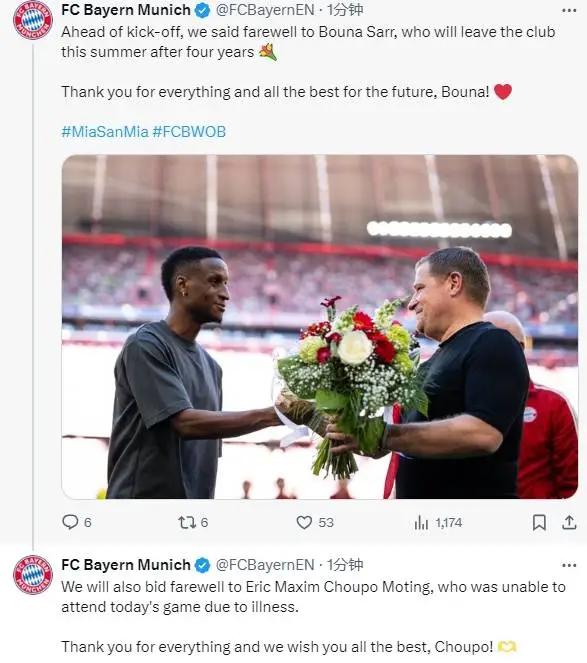Like the Bouna Sarr farewell tweet
This screenshot has width=587, height=663.
click(x=304, y=522)
